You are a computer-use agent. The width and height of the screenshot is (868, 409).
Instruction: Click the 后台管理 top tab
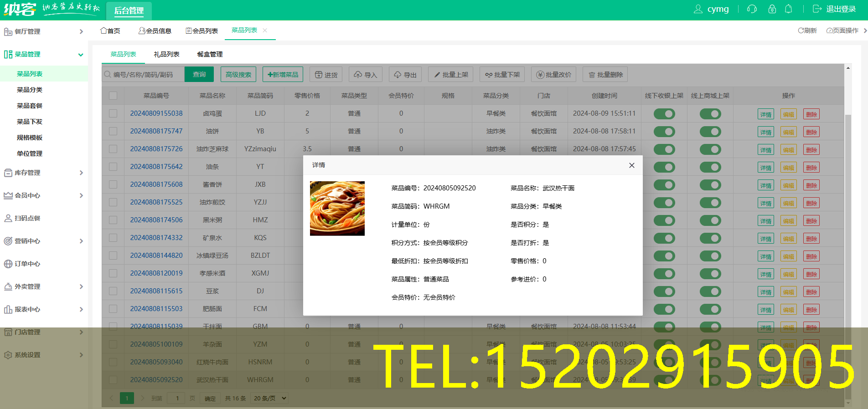pos(129,10)
